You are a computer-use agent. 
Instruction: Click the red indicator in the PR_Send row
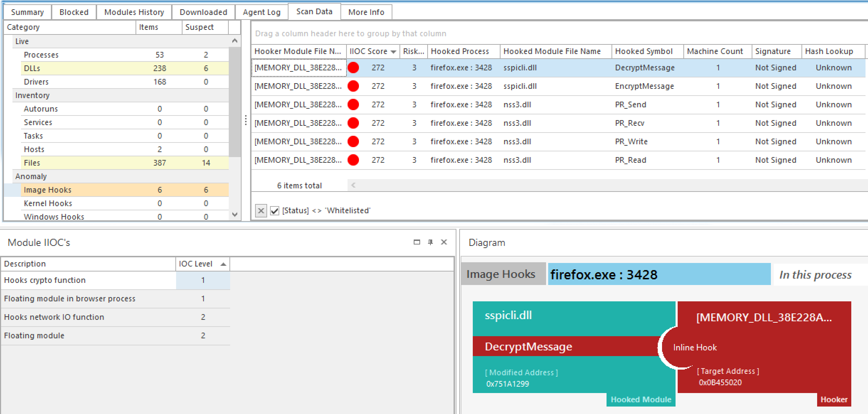coord(353,104)
